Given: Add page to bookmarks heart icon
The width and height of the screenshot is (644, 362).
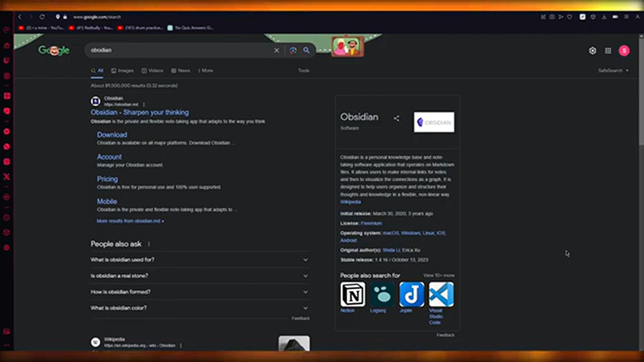Looking at the screenshot, I should 570,17.
